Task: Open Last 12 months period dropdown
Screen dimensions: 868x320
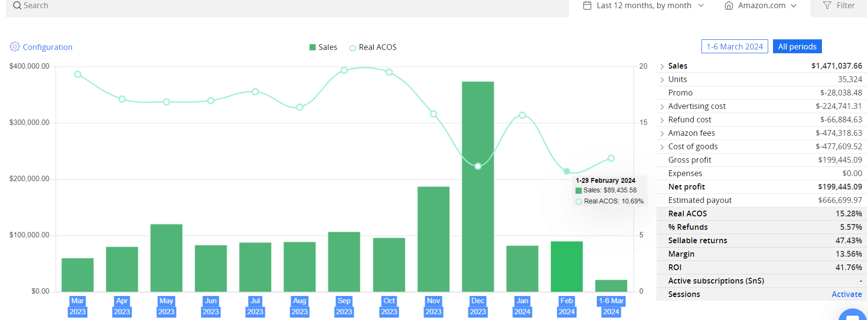Action: click(643, 6)
